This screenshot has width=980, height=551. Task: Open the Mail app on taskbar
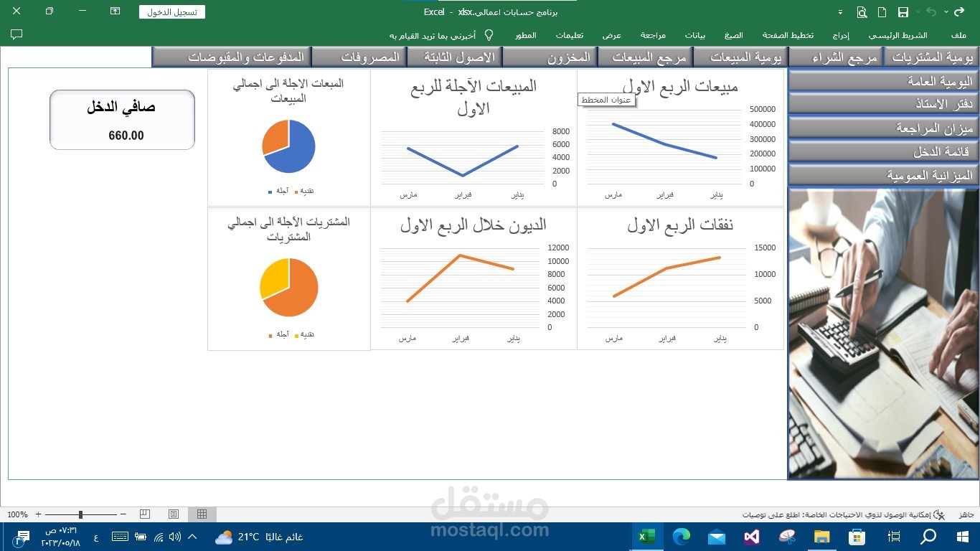click(x=717, y=537)
